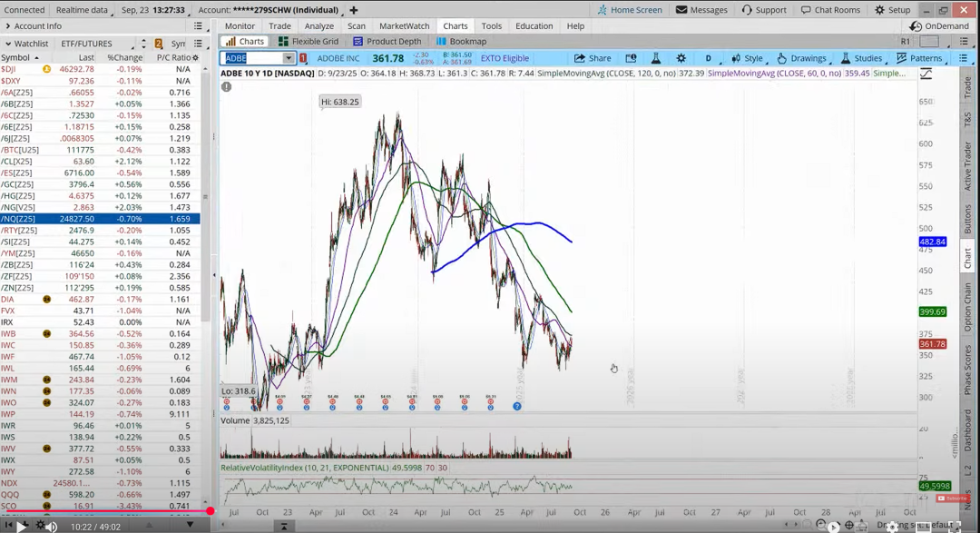Open Watchlist section menu icon
Viewport: 980px width, 533px height.
point(198,44)
